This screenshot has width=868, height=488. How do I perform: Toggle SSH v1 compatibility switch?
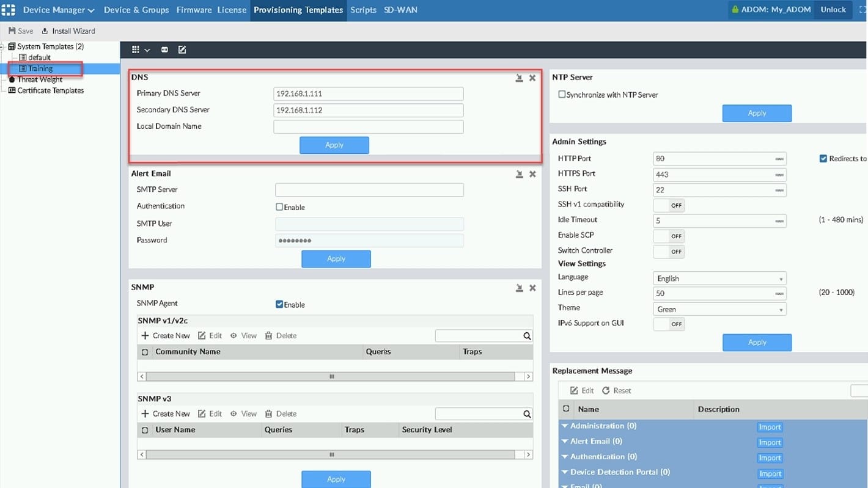tap(669, 205)
